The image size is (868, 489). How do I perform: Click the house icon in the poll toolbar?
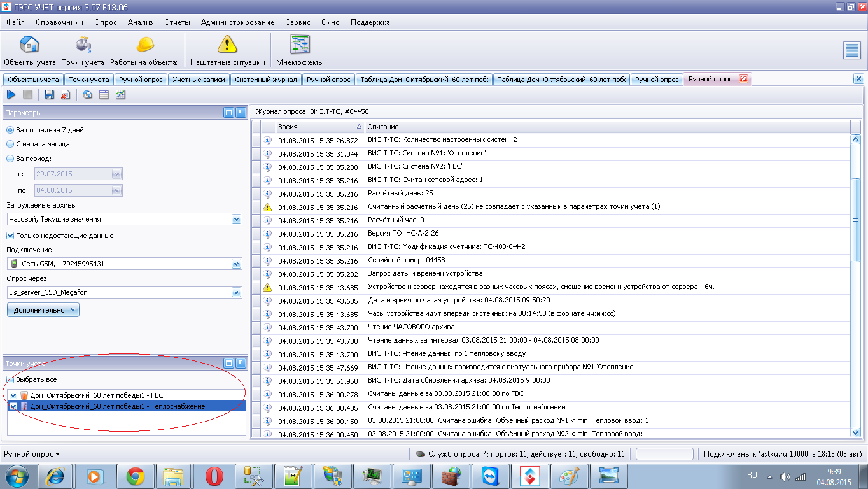point(88,95)
